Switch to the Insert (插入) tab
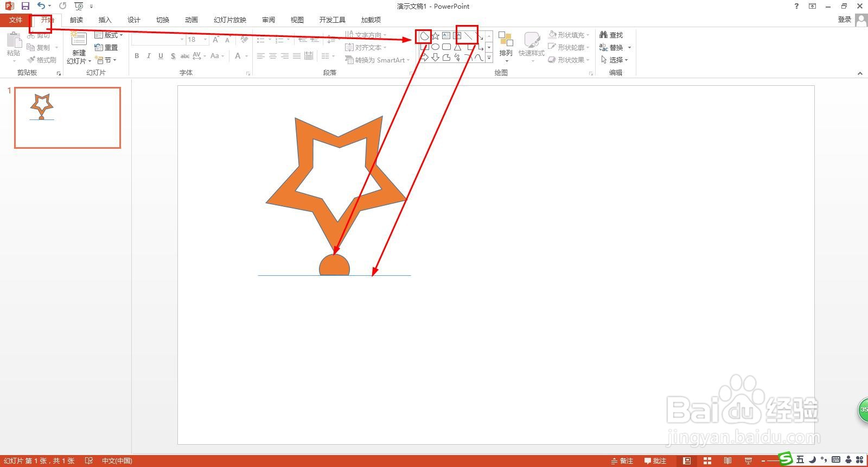 tap(105, 20)
